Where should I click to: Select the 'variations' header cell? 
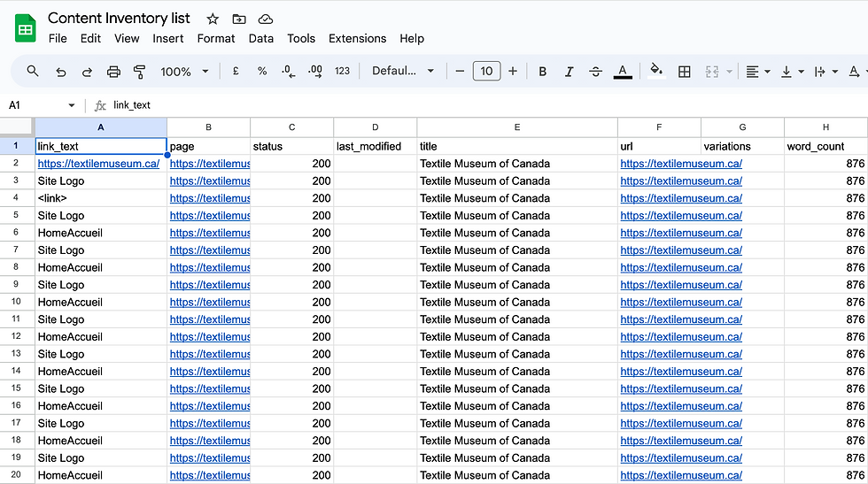tap(742, 146)
